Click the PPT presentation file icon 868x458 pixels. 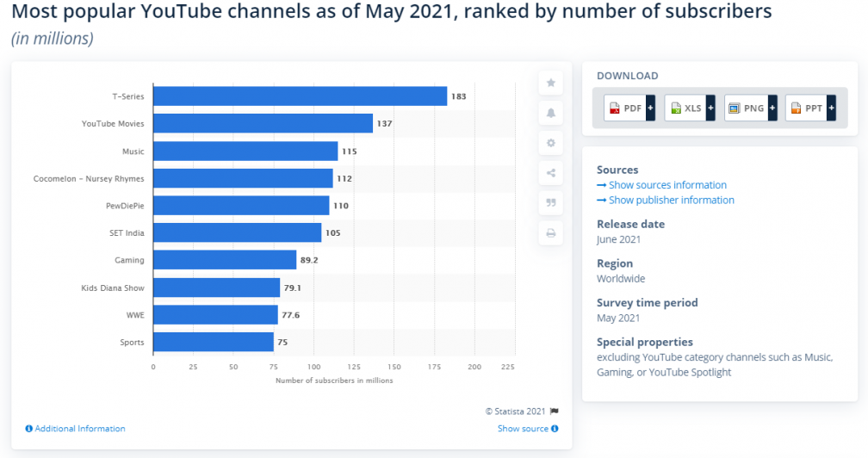796,108
